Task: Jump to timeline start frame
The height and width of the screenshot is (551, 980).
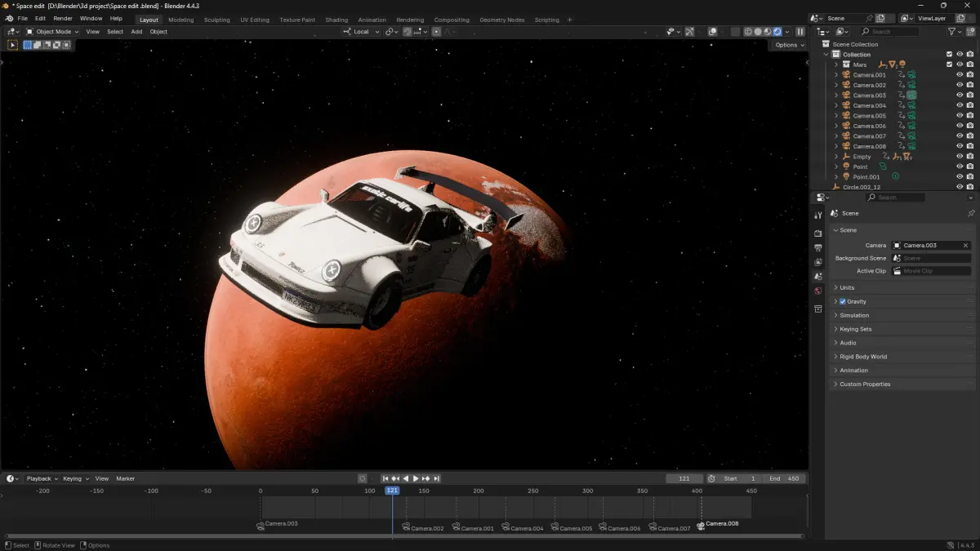Action: pos(385,478)
